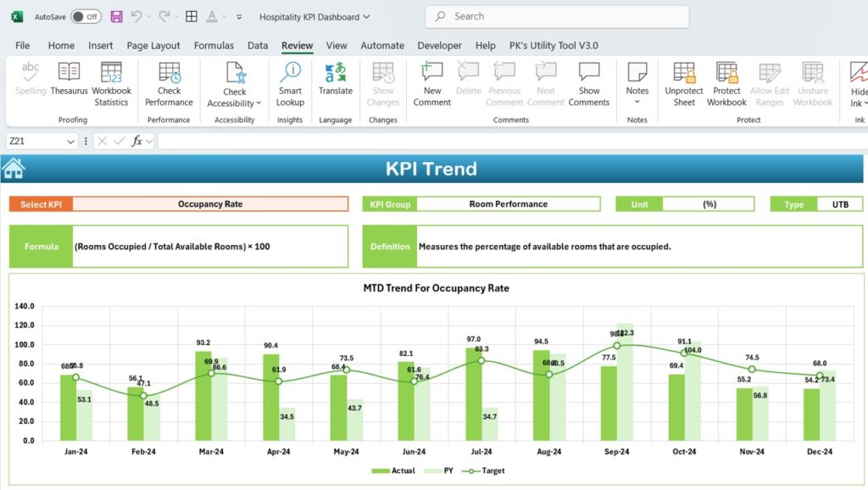The height and width of the screenshot is (490, 868).
Task: Click Unprotect Sheet
Action: 684,84
